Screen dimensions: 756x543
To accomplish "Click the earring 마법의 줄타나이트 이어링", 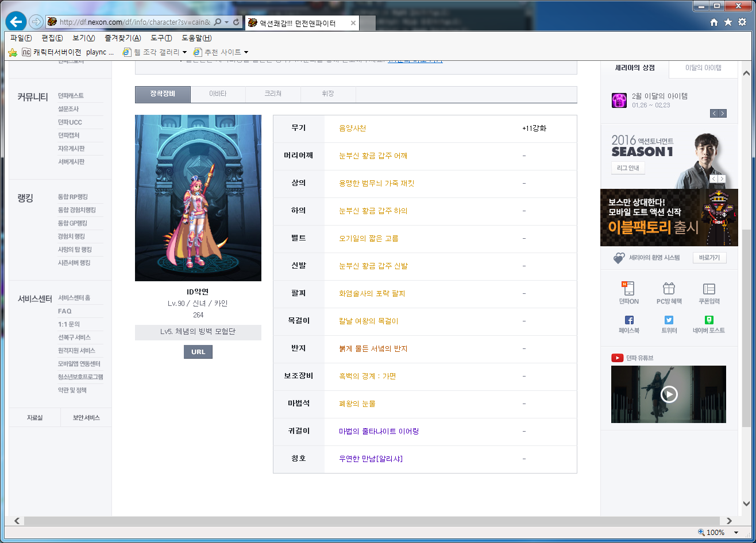I will tap(379, 432).
